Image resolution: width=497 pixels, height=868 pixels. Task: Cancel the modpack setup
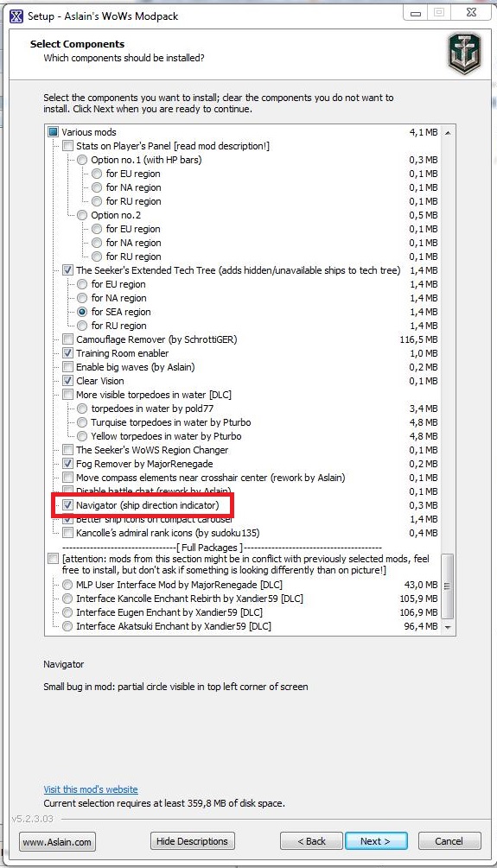(449, 841)
